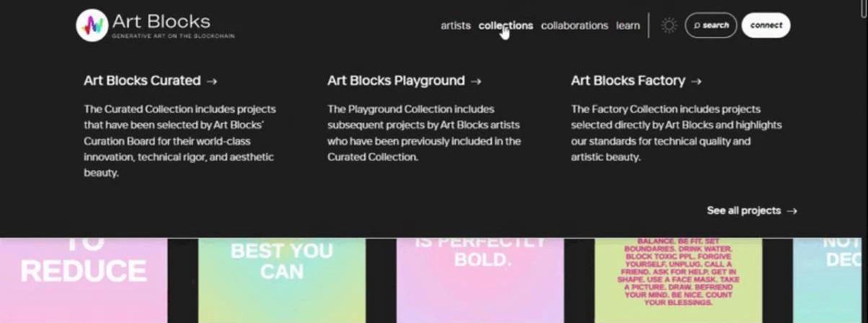The width and height of the screenshot is (868, 323).
Task: Open the 'BEST YOU CAN' artwork thumbnail
Action: (x=282, y=280)
